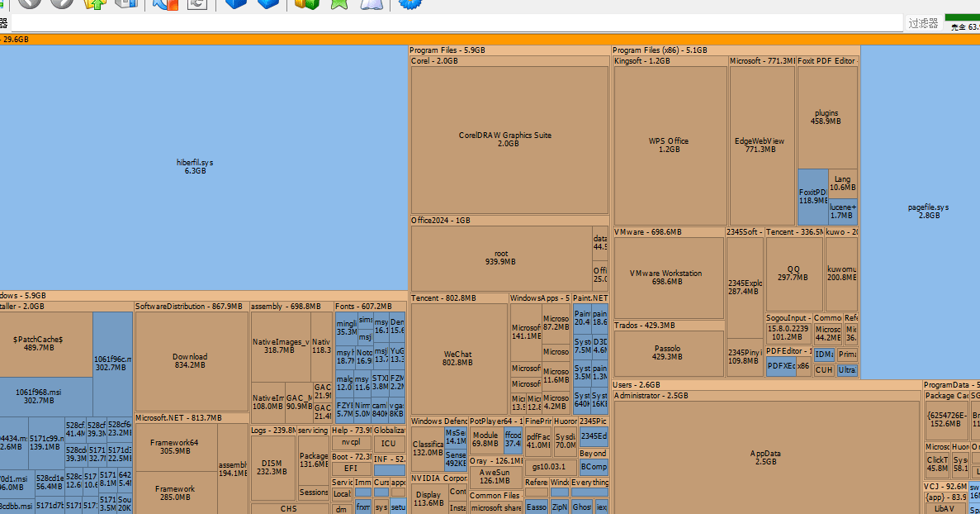Click the more detail blue cube icon

[267, 3]
